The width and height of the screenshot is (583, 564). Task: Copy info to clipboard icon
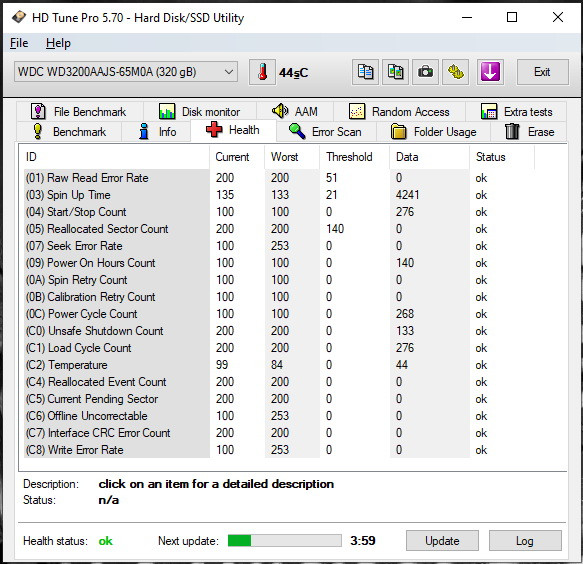point(365,72)
